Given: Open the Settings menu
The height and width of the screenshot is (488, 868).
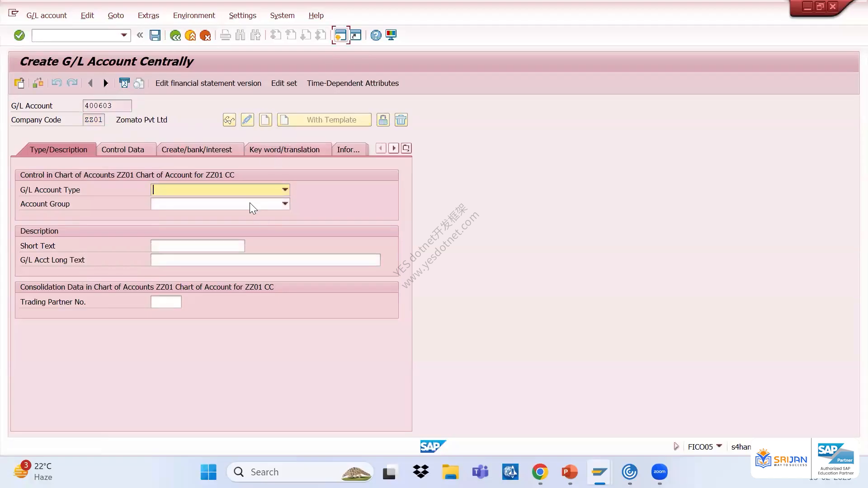Looking at the screenshot, I should point(242,15).
